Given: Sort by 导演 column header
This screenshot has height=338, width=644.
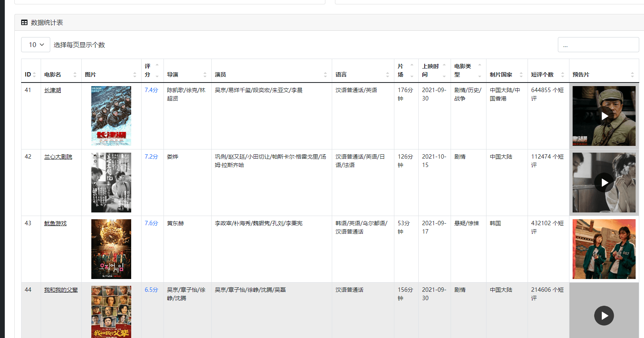Looking at the screenshot, I should 187,71.
